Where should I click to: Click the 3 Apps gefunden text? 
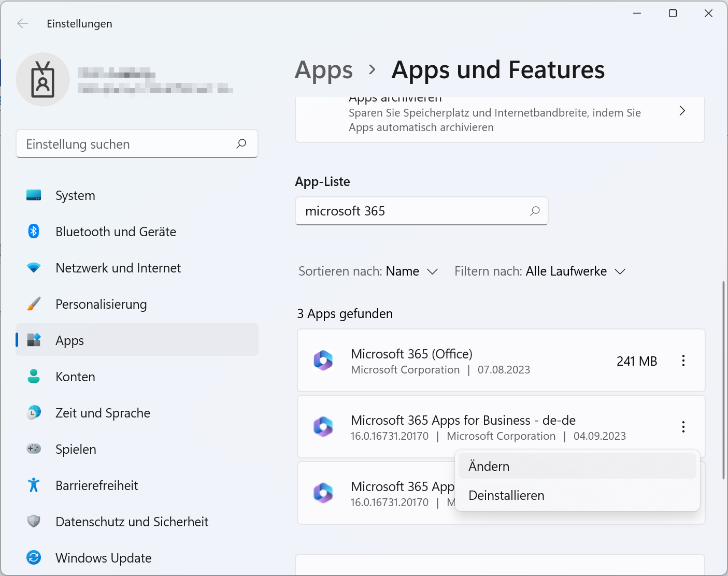tap(345, 314)
